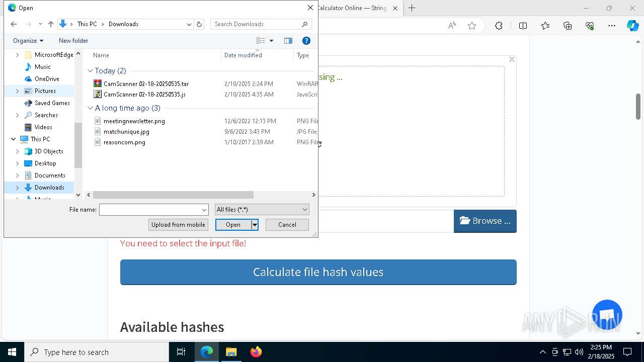Image resolution: width=644 pixels, height=362 pixels.
Task: Click the Browse button on webpage
Action: coord(485,221)
